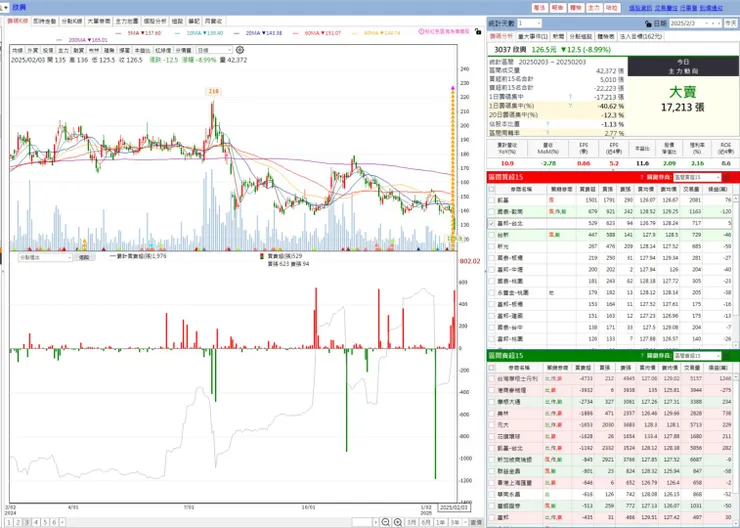Check the buy-side table select-all checkbox
Screen dimensions: 740x528
(x=492, y=189)
